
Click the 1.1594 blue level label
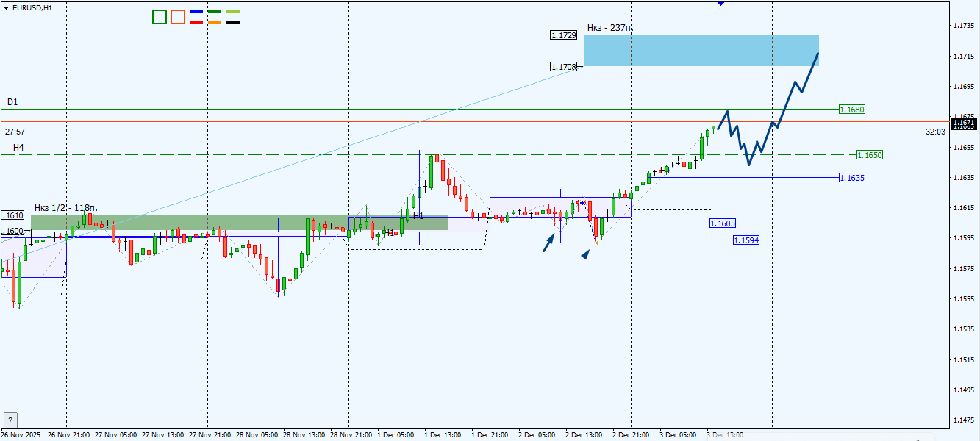click(746, 240)
